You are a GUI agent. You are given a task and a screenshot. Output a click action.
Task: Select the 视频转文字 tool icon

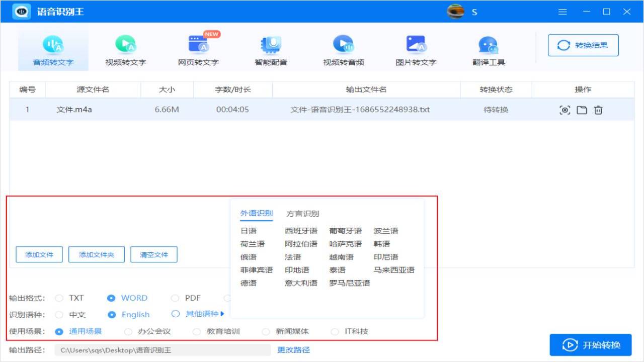(125, 48)
